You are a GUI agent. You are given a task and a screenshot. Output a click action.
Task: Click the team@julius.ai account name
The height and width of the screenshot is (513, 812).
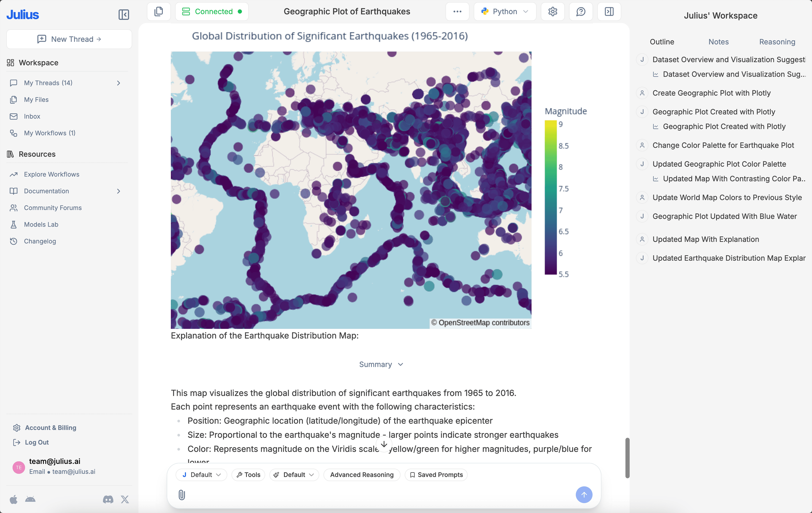pyautogui.click(x=55, y=461)
